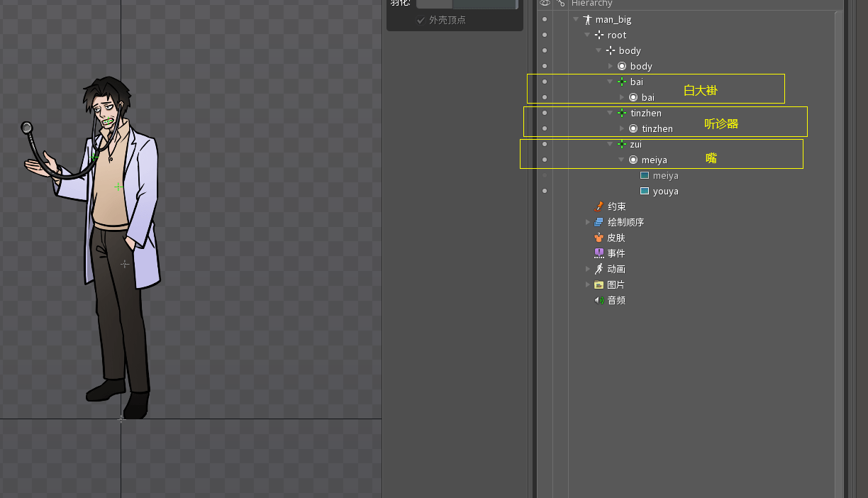Collapse the zui bone tree node
Image resolution: width=868 pixels, height=498 pixels.
pyautogui.click(x=610, y=145)
